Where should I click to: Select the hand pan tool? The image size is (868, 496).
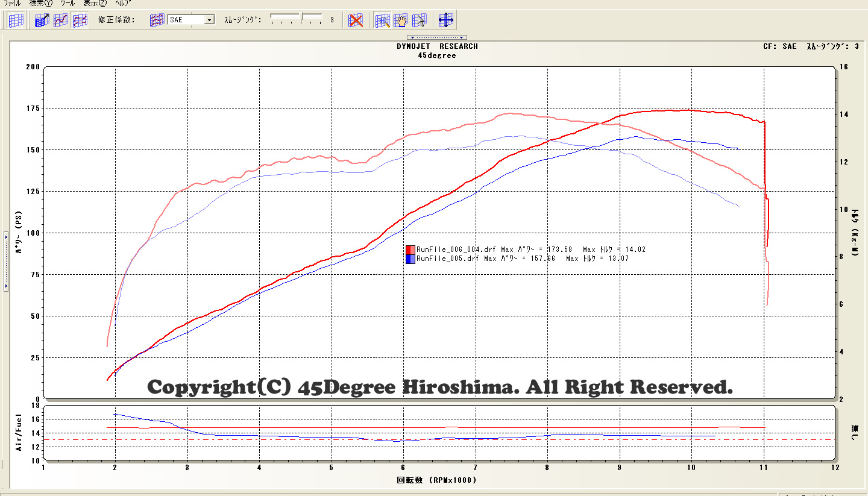(401, 20)
